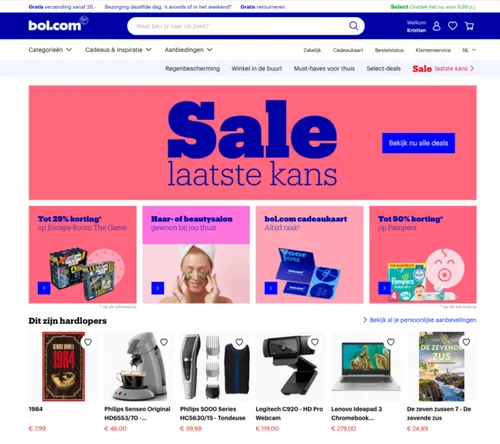Click arrow button on cadeaukaart tile
This screenshot has height=444, width=500.
[271, 288]
